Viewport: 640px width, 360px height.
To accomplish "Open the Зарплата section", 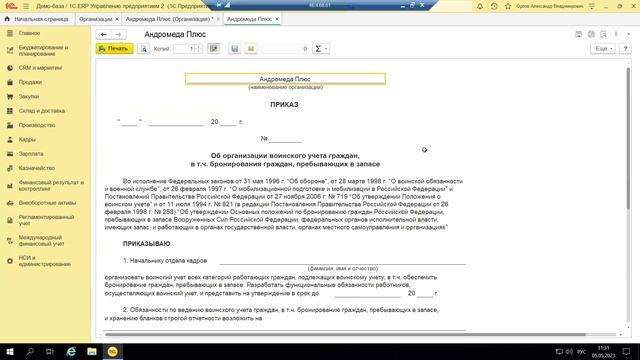I will tap(31, 153).
